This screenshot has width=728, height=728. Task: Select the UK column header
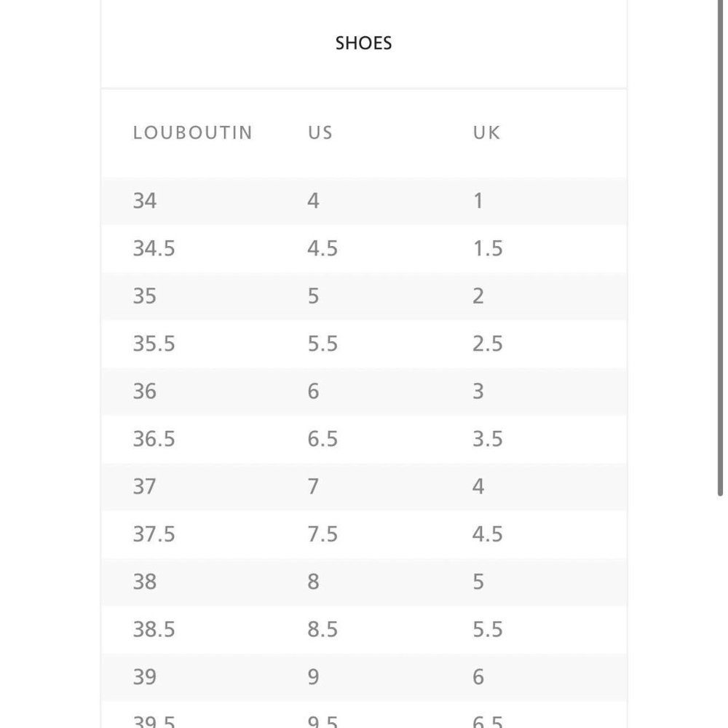coord(486,132)
